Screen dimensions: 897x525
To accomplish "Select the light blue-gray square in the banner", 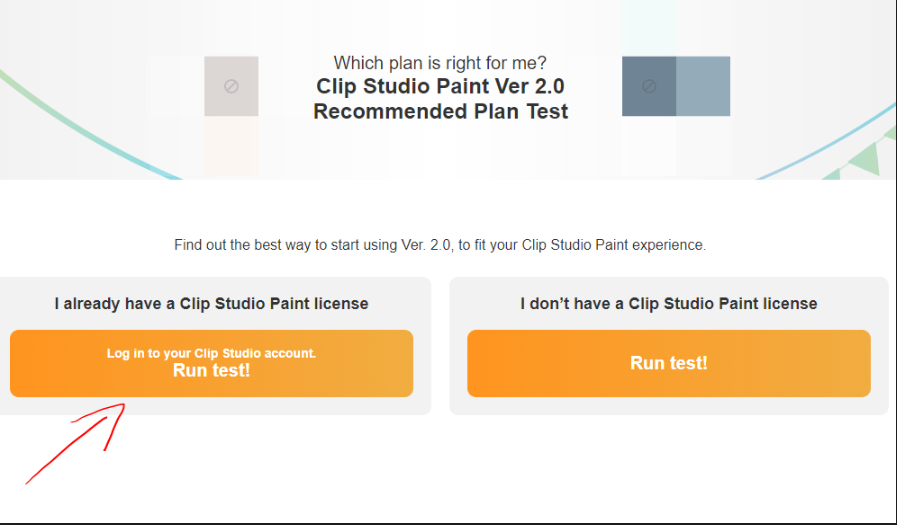I will (x=703, y=86).
